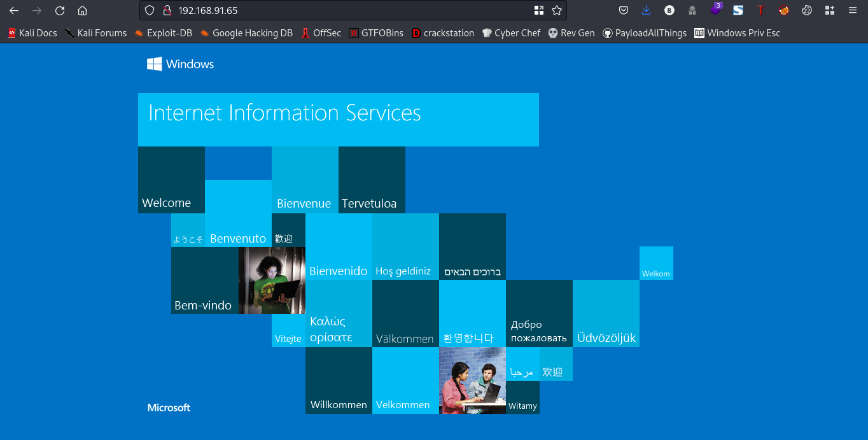Screen dimensions: 868x440
Task: Open the Firefox hamburger application menu
Action: tap(852, 10)
